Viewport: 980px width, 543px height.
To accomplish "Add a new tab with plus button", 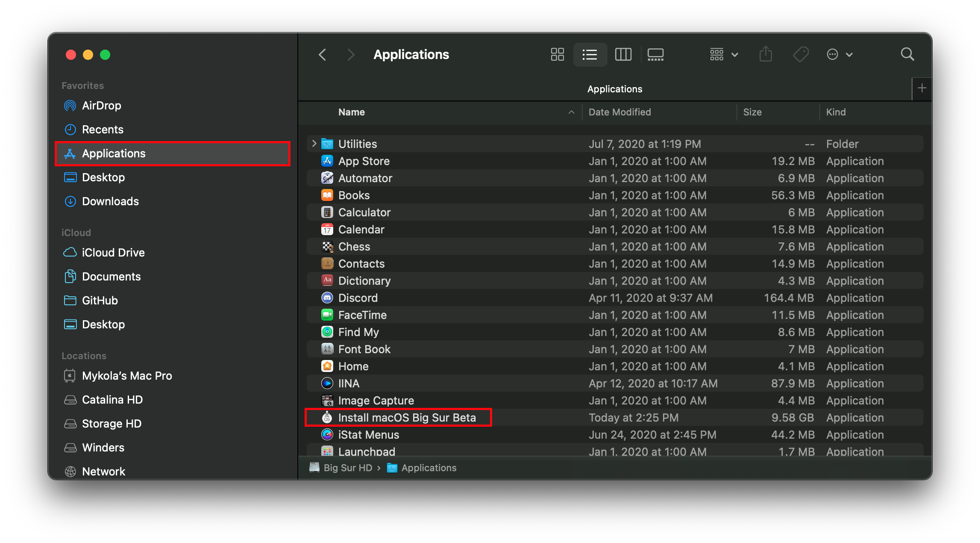I will pyautogui.click(x=922, y=89).
